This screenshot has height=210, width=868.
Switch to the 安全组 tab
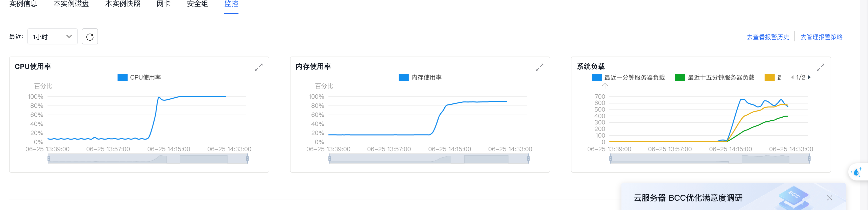pos(198,4)
